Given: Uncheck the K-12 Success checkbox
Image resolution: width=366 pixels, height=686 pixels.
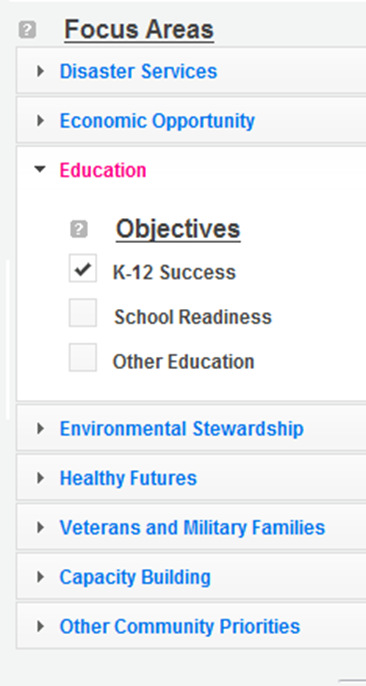Looking at the screenshot, I should tap(83, 268).
